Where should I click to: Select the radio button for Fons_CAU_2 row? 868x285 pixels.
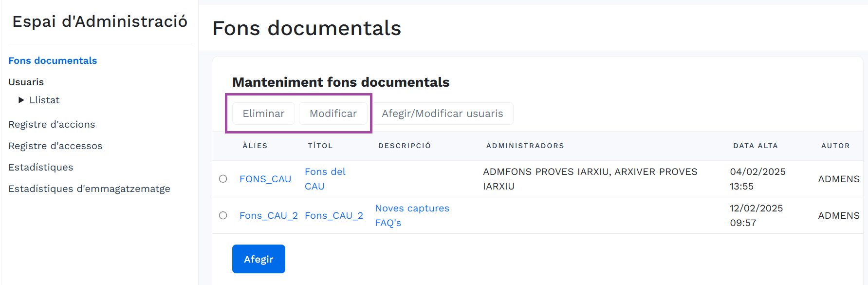point(223,215)
